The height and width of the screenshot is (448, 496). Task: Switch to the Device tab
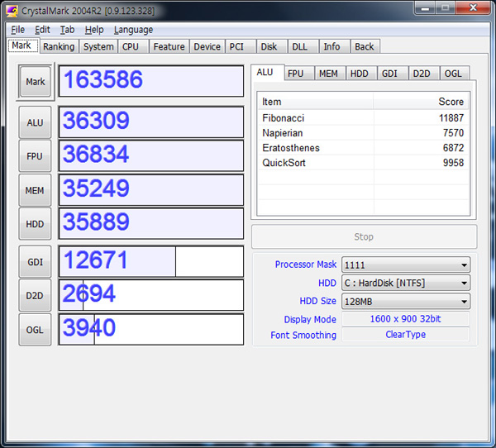[207, 46]
